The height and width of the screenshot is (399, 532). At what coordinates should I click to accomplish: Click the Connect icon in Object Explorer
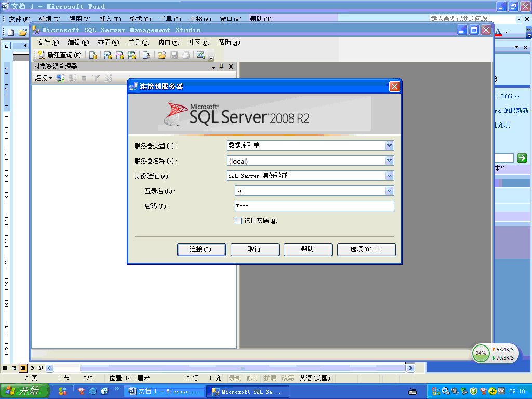(61, 78)
